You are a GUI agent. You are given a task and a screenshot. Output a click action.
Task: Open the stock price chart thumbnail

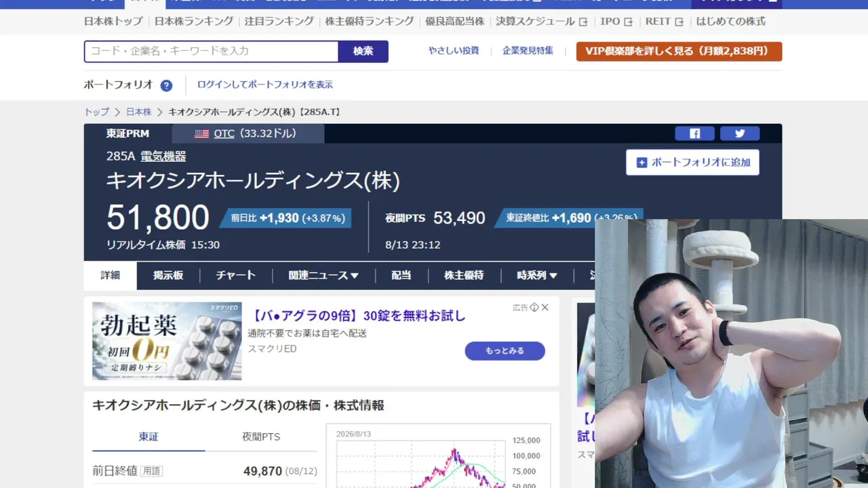(x=438, y=456)
